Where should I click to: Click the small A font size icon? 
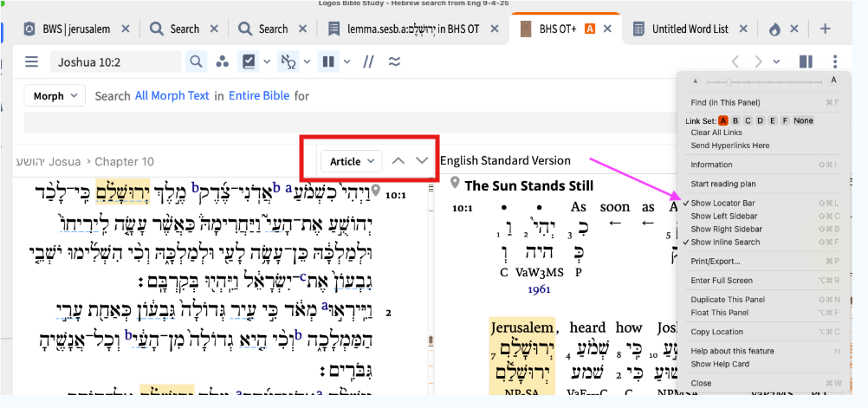(x=696, y=82)
